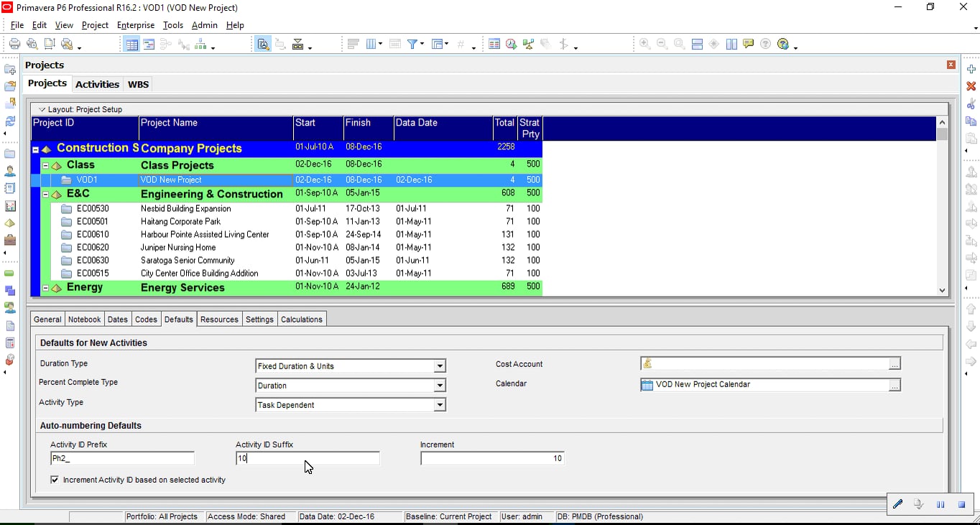The height and width of the screenshot is (525, 980).
Task: Click the Activity Table view icon
Action: click(x=131, y=44)
